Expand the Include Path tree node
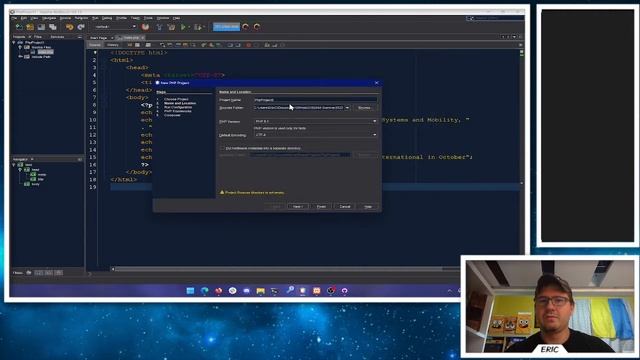Screen dimensions: 640x360 [20, 57]
